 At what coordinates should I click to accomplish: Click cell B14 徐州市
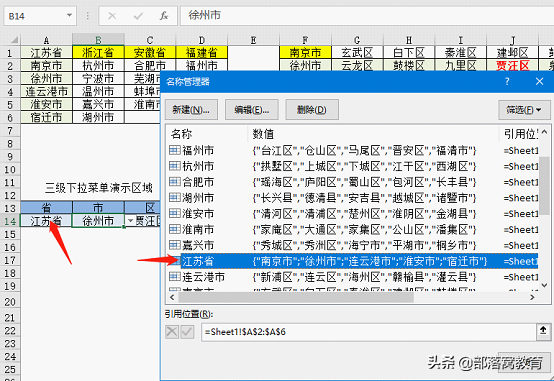[98, 221]
